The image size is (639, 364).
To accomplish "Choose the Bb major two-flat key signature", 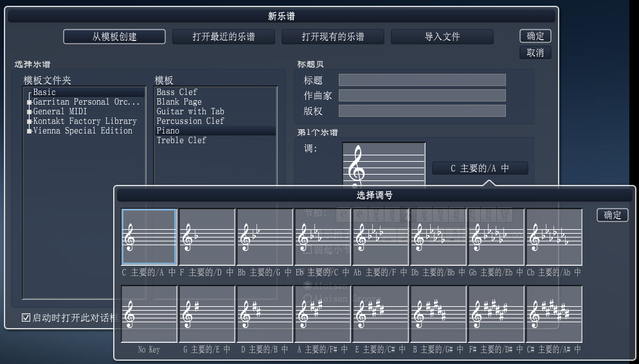I will click(x=265, y=237).
